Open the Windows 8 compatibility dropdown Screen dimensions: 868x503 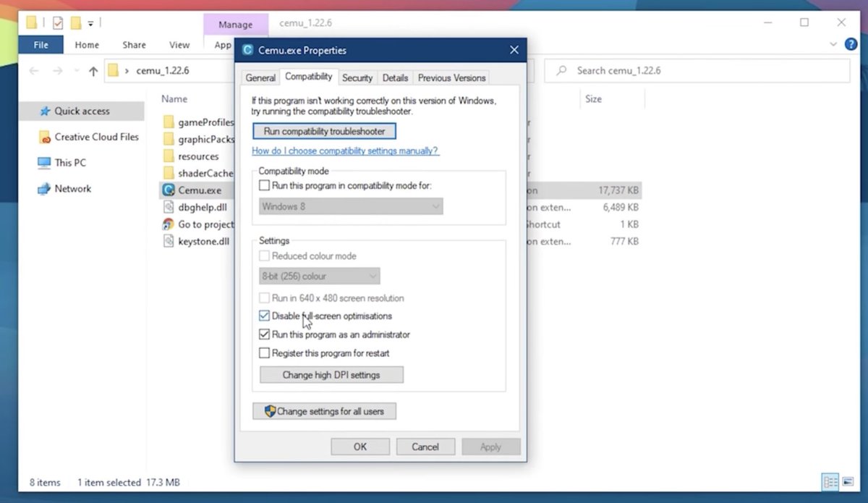[351, 206]
